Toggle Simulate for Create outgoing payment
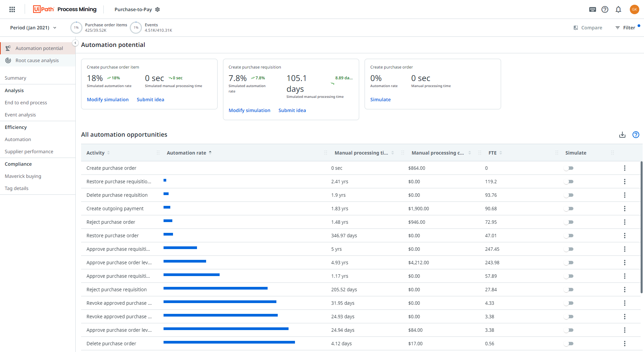The image size is (644, 352). [569, 209]
